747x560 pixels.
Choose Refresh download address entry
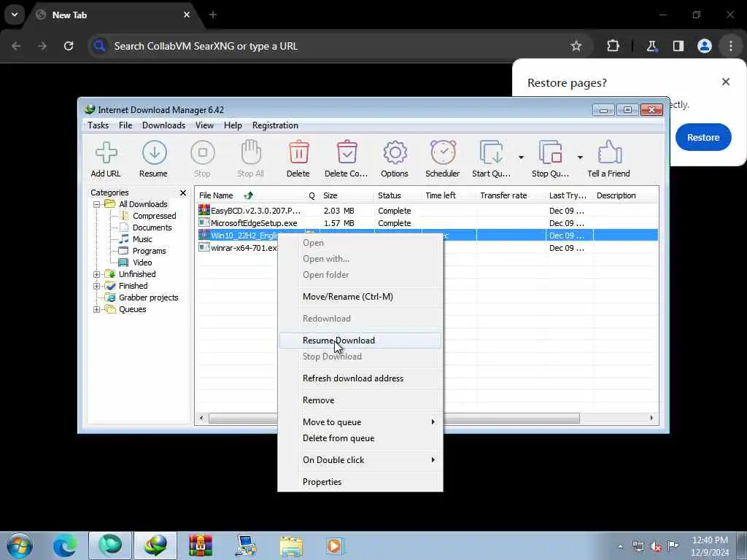click(x=360, y=378)
